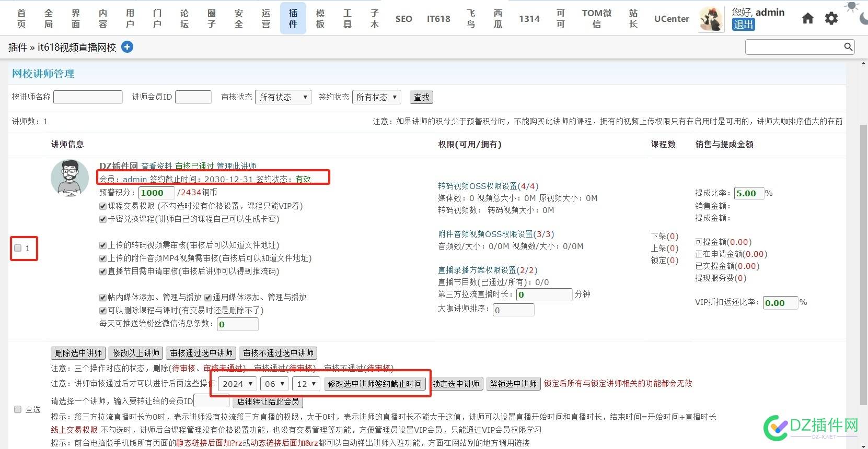Focus 大咖讲师排序 input field
Screen dimensions: 868x449
tap(513, 310)
